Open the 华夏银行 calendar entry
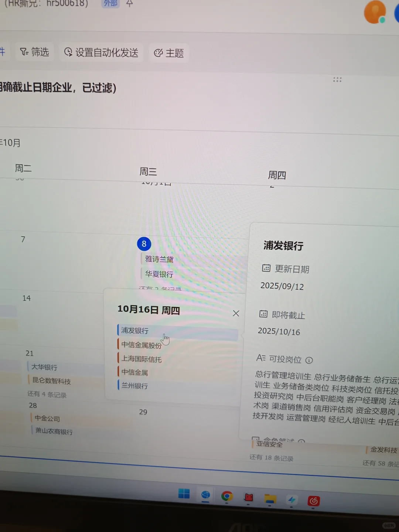 pyautogui.click(x=159, y=274)
